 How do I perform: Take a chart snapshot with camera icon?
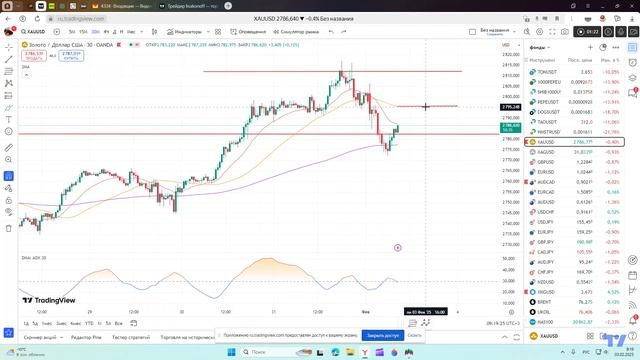click(565, 31)
